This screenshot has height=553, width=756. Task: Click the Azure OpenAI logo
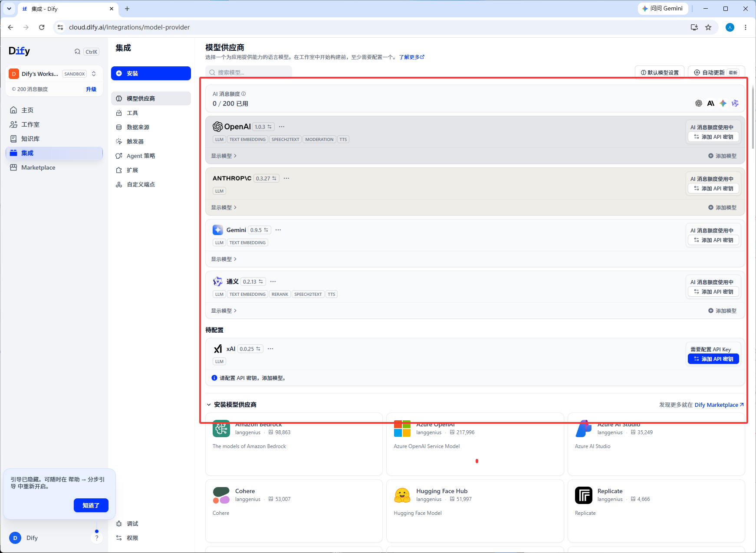[402, 429]
